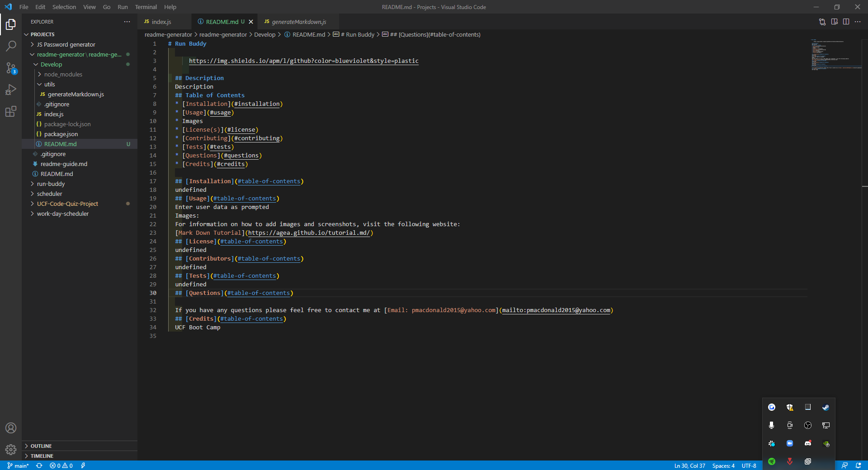Open the Terminal menu

pyautogui.click(x=146, y=7)
